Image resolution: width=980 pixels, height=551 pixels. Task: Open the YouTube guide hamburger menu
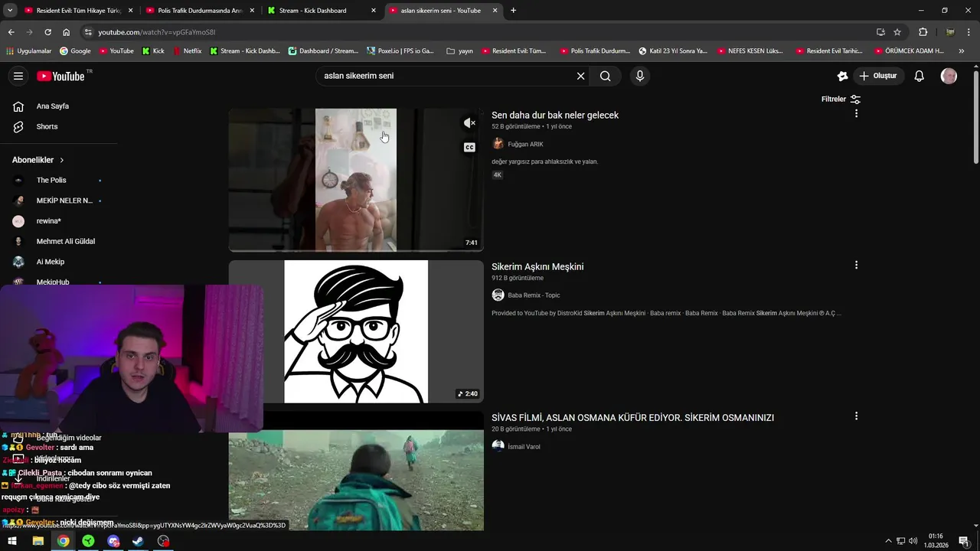18,76
